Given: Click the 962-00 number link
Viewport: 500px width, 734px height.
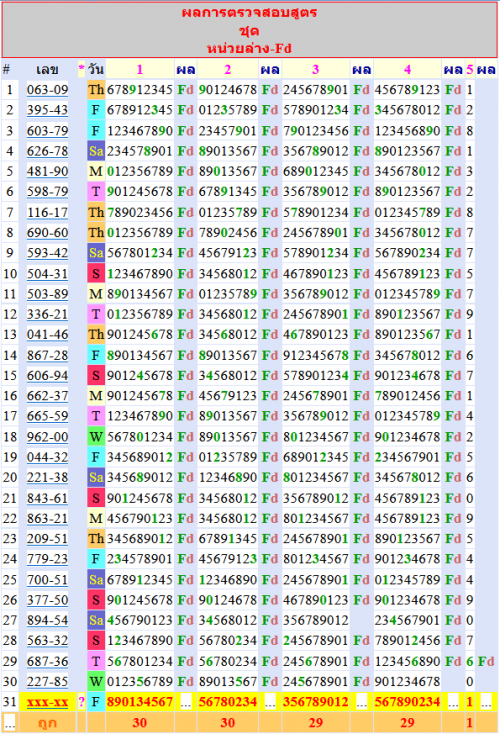Looking at the screenshot, I should [47, 437].
